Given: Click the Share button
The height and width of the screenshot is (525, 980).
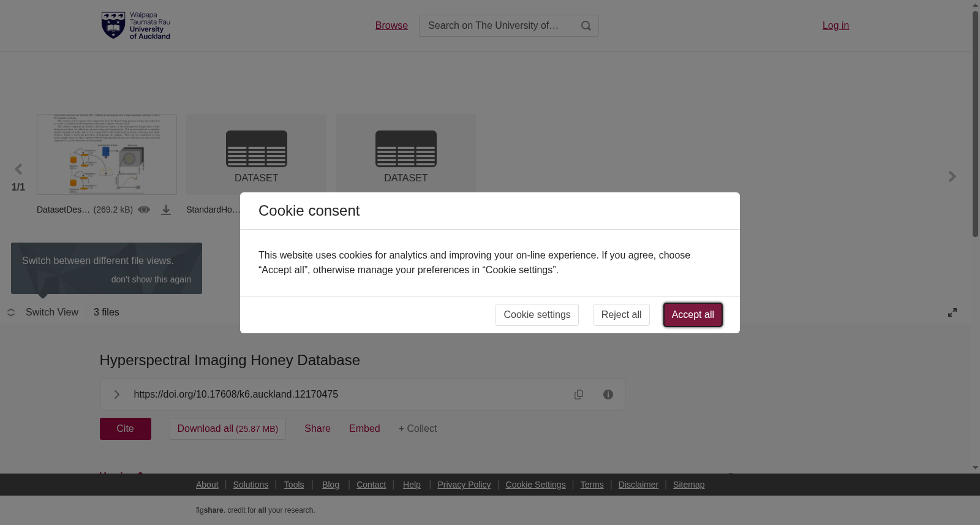Looking at the screenshot, I should coord(317,429).
